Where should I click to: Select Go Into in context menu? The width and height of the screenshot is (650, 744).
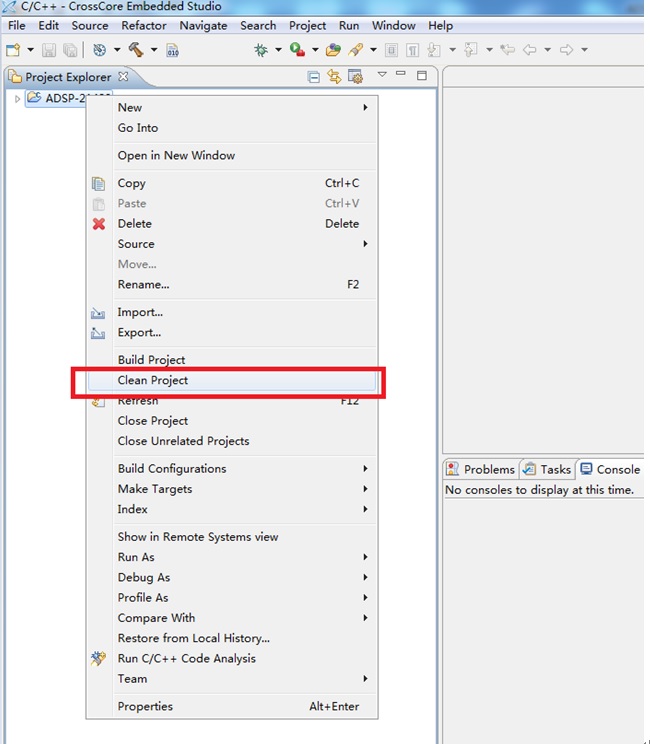232,128
